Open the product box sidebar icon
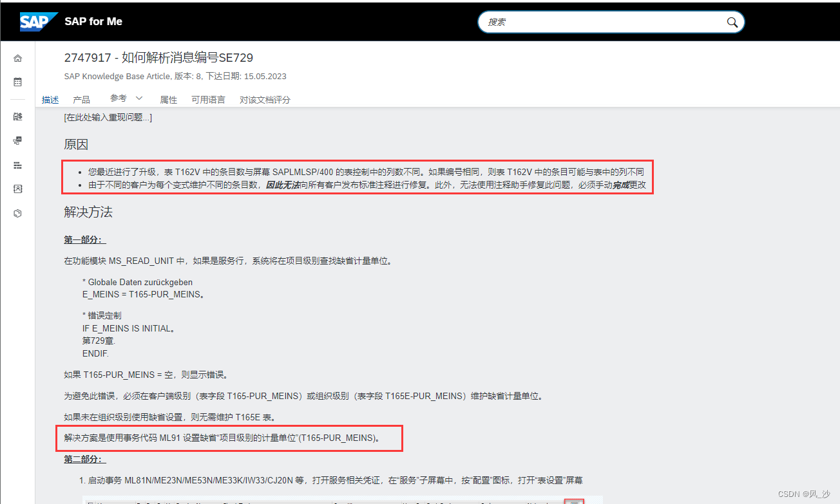Viewport: 840px width, 504px height. [x=17, y=213]
